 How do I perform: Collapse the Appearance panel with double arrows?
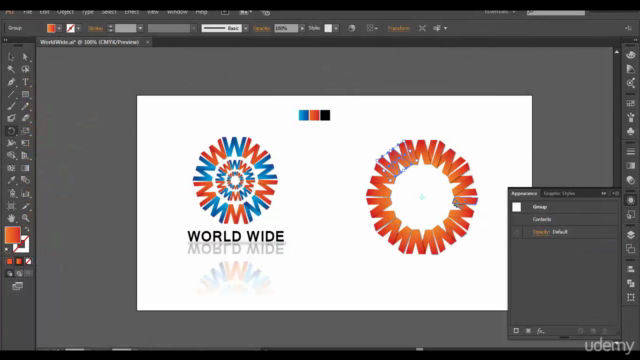(604, 193)
